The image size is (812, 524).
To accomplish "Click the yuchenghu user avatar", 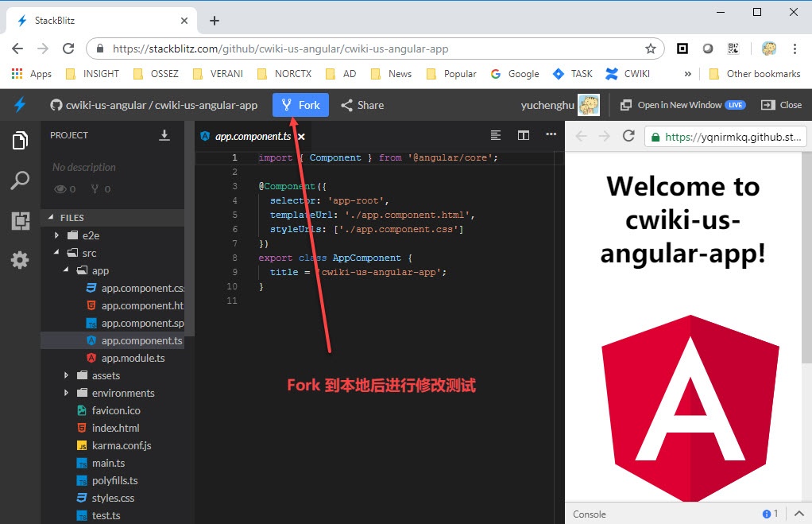I will click(x=589, y=105).
